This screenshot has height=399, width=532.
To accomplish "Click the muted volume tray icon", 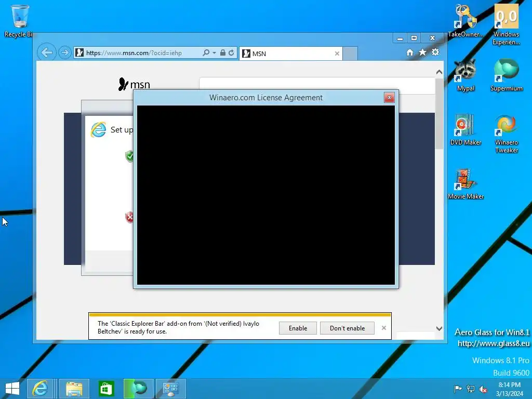I will click(483, 389).
